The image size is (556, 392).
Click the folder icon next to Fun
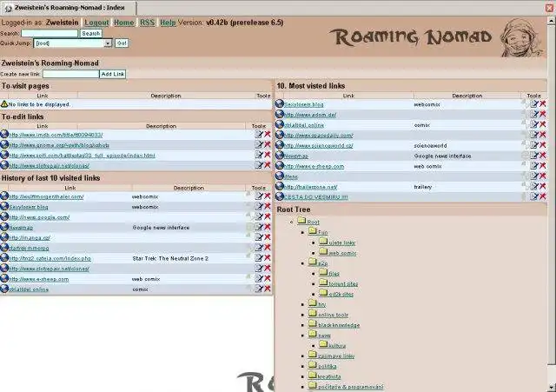coord(313,231)
